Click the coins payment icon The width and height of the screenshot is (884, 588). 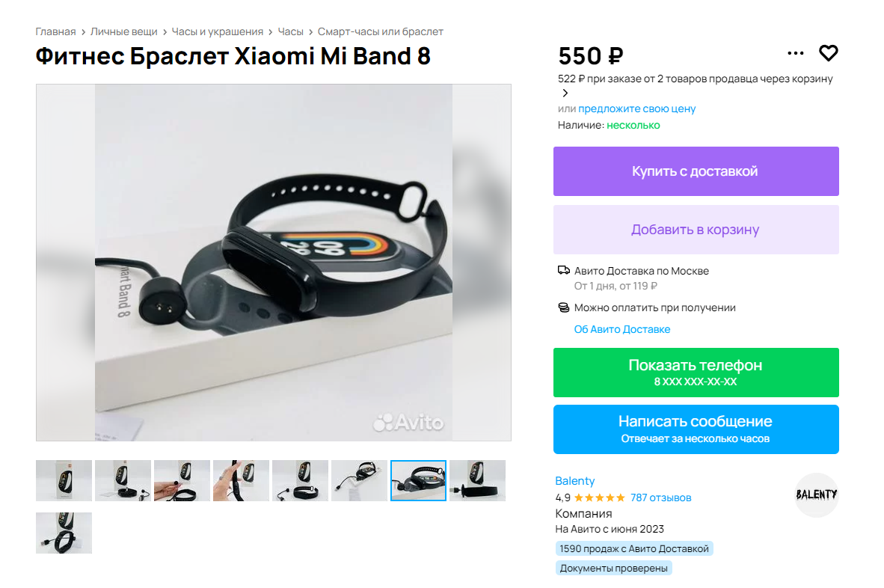pyautogui.click(x=563, y=307)
